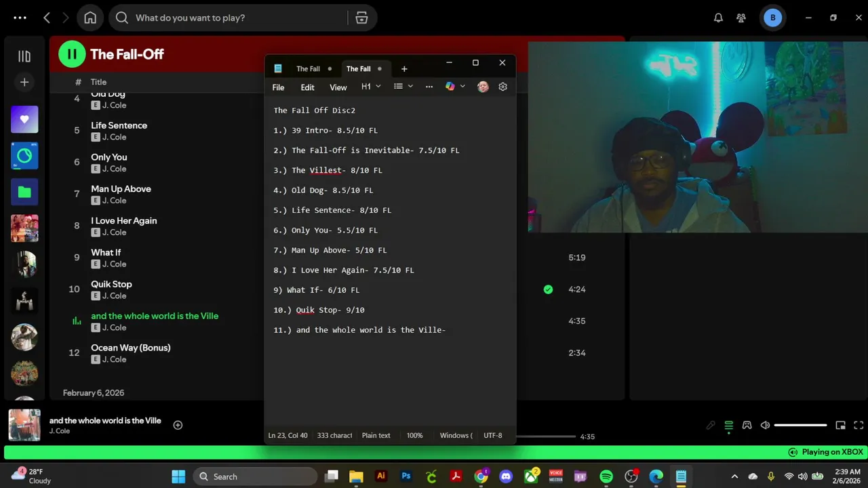Toggle the Queue panel in the player bar
The height and width of the screenshot is (488, 868).
728,425
